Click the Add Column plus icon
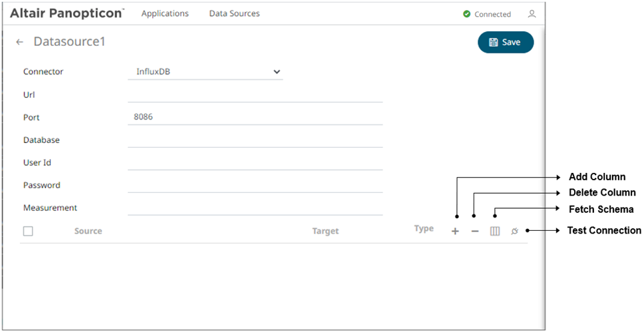644x332 pixels. click(x=455, y=232)
